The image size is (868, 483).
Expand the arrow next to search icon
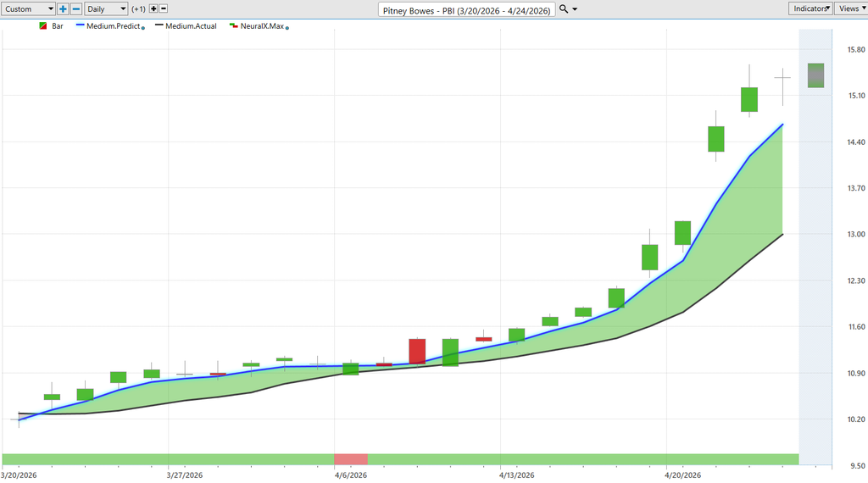[x=576, y=8]
